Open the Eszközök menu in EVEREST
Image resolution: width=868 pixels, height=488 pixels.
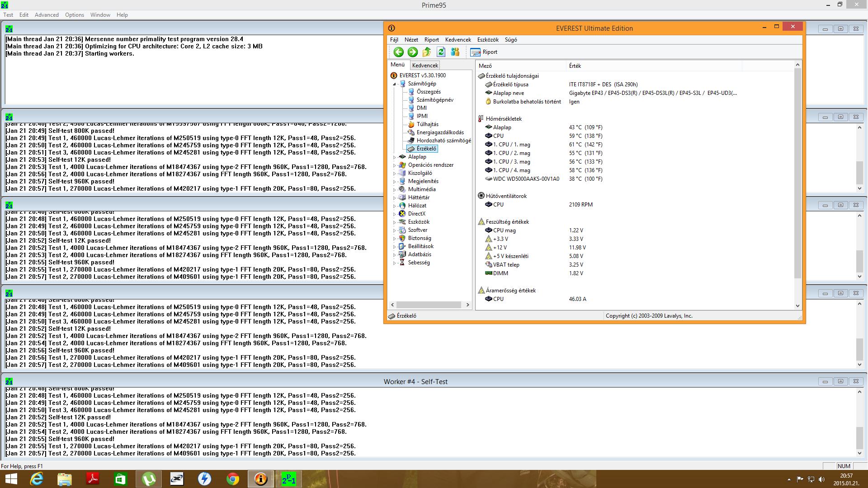coord(488,40)
